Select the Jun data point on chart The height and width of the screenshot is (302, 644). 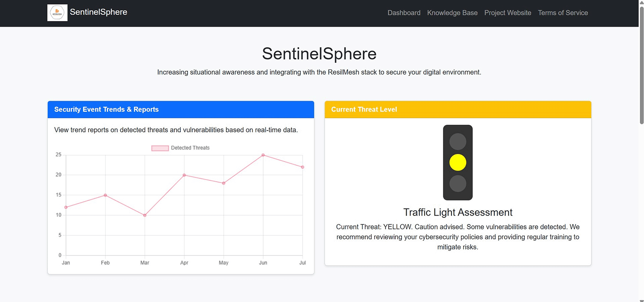click(x=263, y=155)
